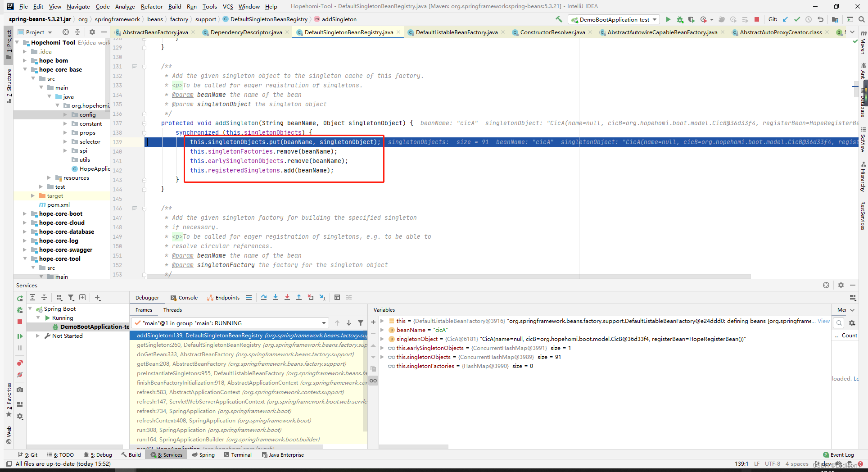
Task: Toggle the Favorites tool window sidebar button
Action: [9, 400]
